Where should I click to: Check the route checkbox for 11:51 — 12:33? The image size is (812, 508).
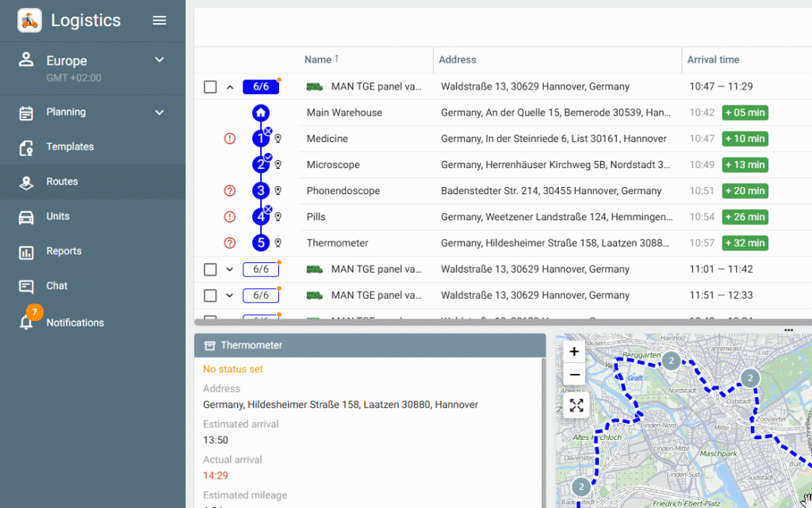210,296
